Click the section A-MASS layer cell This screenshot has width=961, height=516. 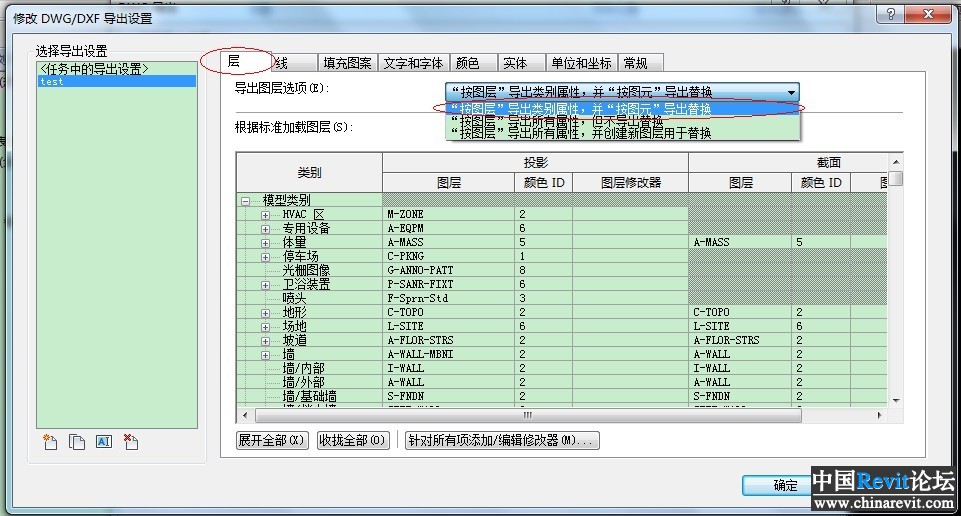(x=740, y=243)
